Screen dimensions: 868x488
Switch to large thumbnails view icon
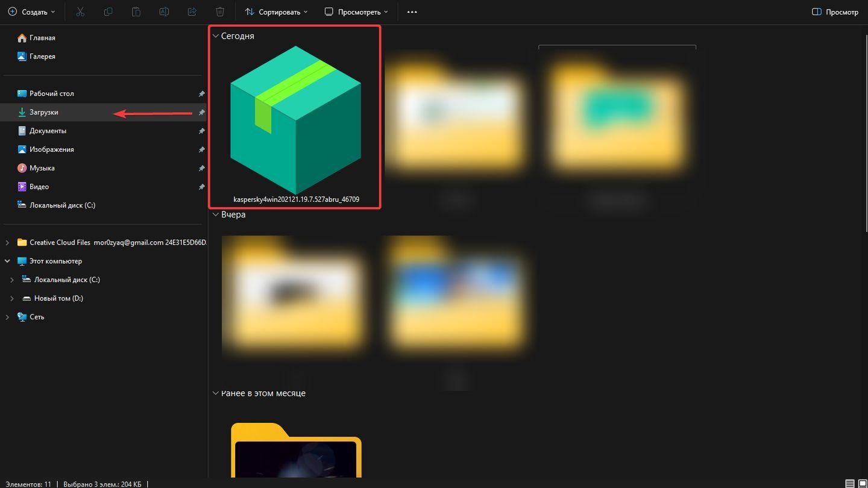pyautogui.click(x=861, y=483)
